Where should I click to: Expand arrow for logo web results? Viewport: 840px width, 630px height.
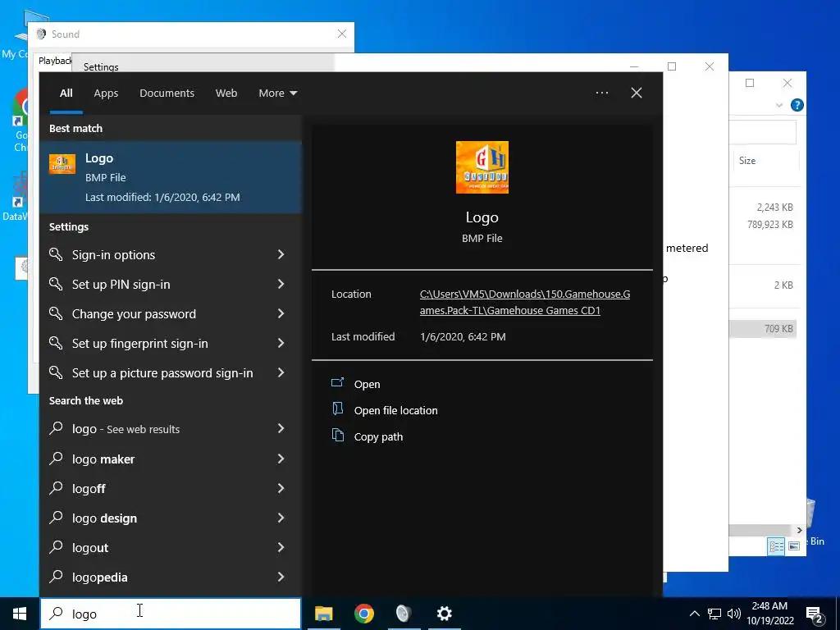(281, 428)
